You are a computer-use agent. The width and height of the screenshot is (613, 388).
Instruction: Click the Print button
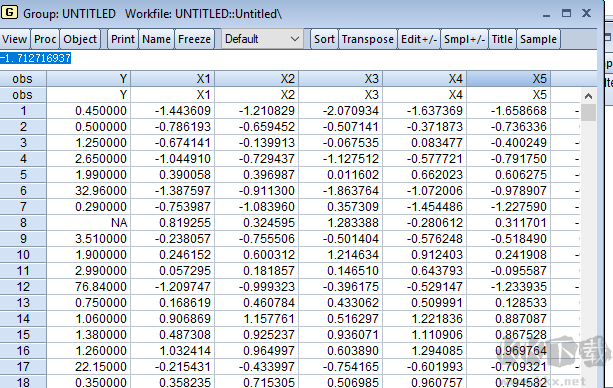[123, 39]
